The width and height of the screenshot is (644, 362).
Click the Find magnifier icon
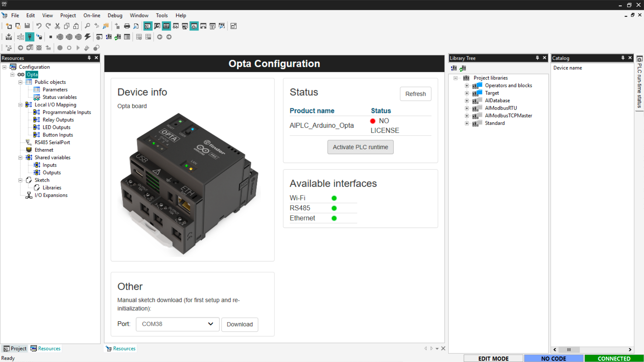pos(87,26)
